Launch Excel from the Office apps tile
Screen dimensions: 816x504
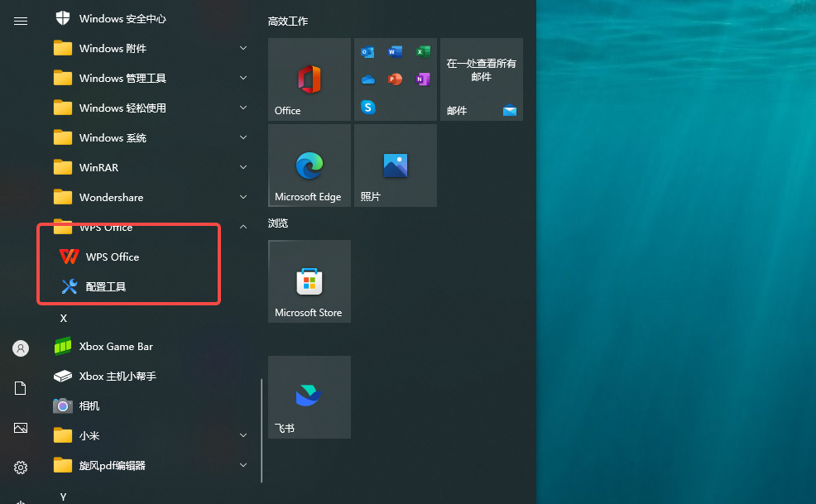(x=423, y=51)
